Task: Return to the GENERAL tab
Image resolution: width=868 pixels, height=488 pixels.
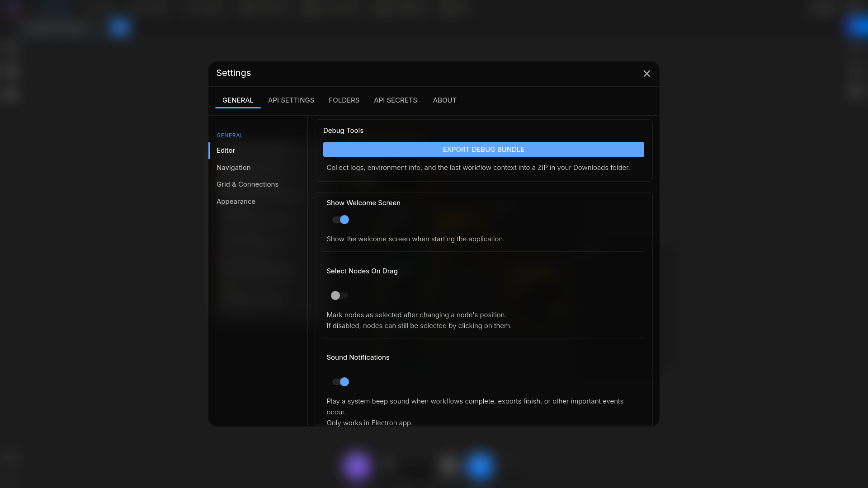Action: coord(238,100)
